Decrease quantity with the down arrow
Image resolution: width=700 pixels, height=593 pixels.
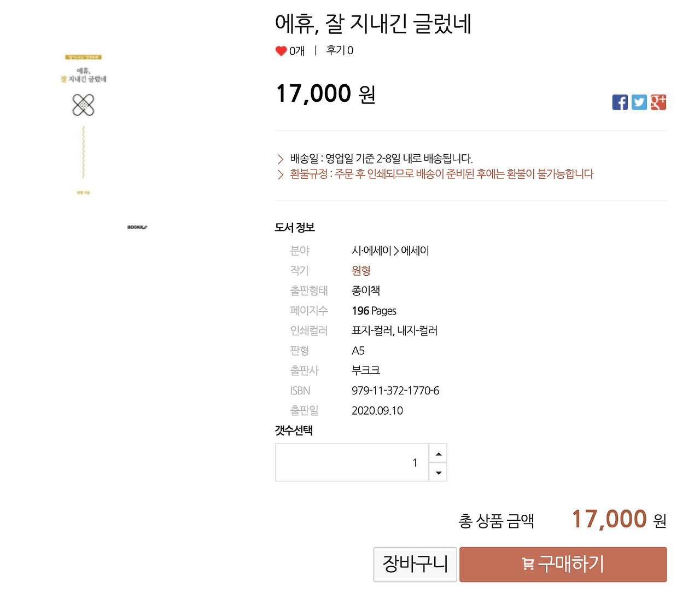point(438,472)
